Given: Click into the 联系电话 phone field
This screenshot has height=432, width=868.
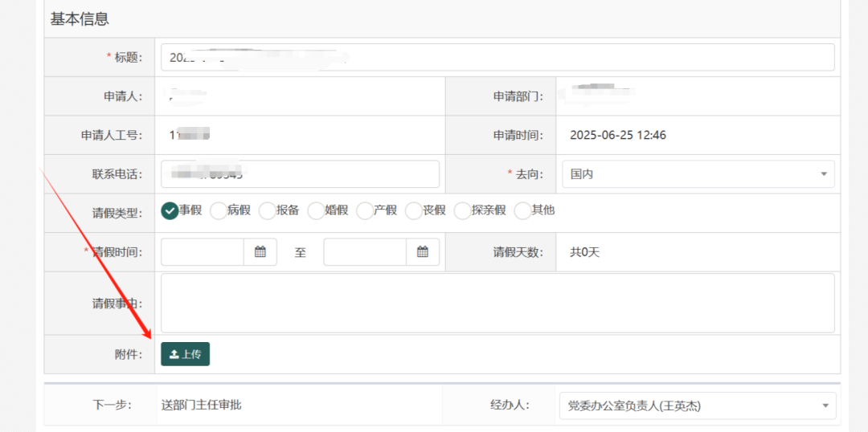Looking at the screenshot, I should click(x=300, y=174).
